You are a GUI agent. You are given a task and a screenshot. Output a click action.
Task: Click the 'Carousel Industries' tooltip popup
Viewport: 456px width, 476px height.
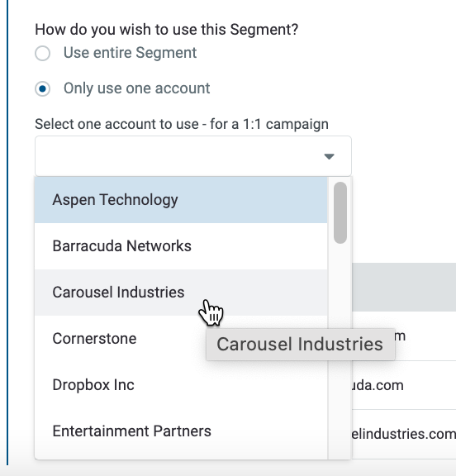[x=301, y=345]
